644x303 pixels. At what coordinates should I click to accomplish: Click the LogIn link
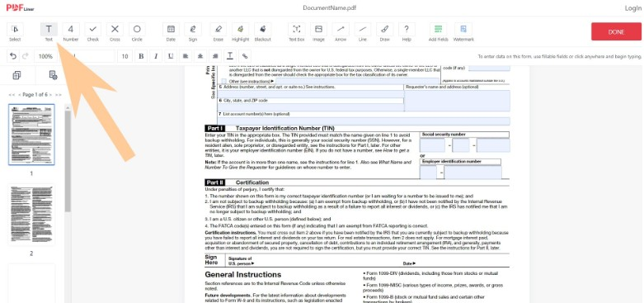click(632, 8)
